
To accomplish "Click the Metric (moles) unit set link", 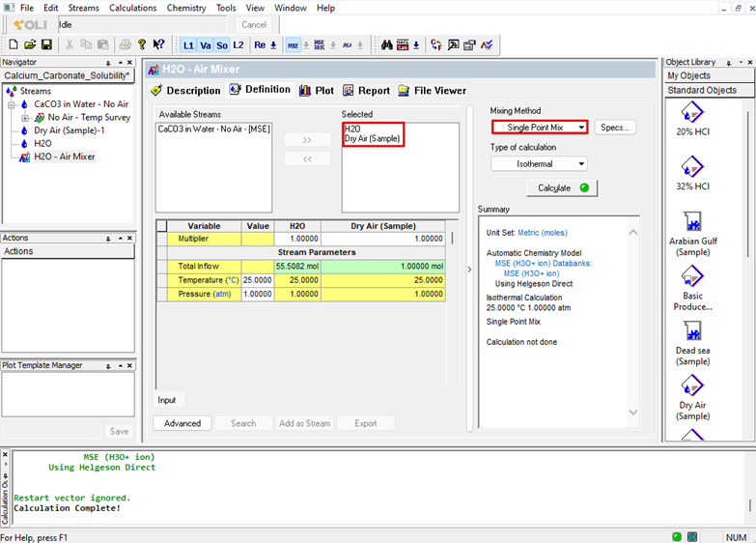I will (x=543, y=233).
